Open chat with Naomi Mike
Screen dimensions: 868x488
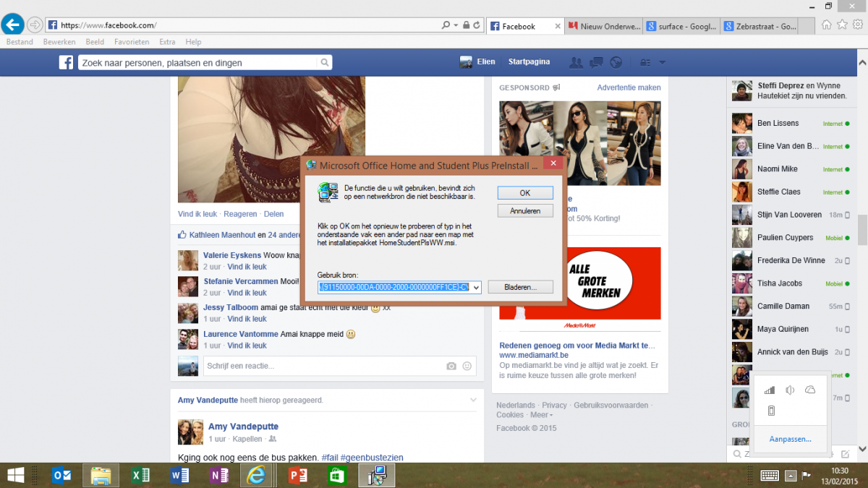tap(791, 168)
